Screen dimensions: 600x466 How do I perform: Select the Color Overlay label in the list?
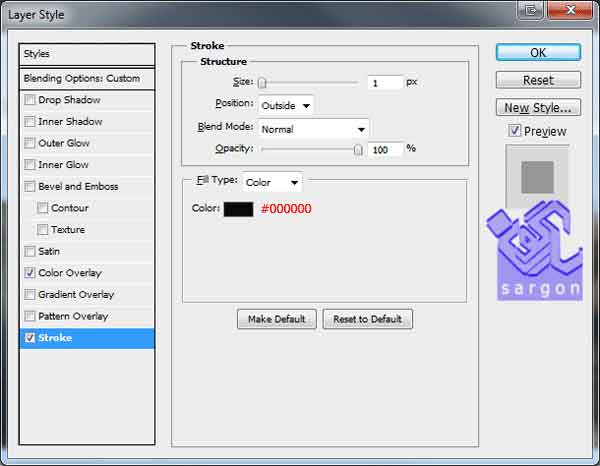pyautogui.click(x=70, y=273)
